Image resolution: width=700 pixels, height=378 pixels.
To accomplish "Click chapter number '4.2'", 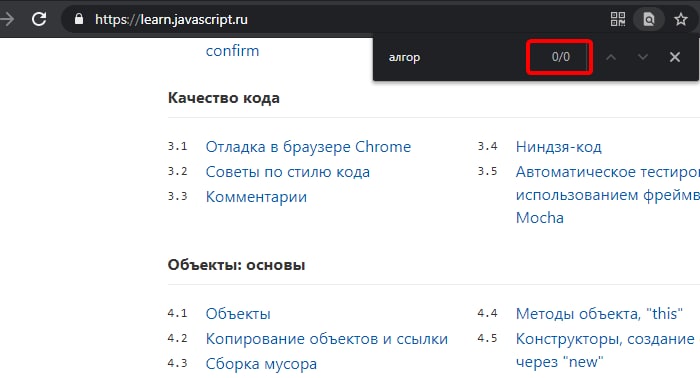I will (177, 338).
